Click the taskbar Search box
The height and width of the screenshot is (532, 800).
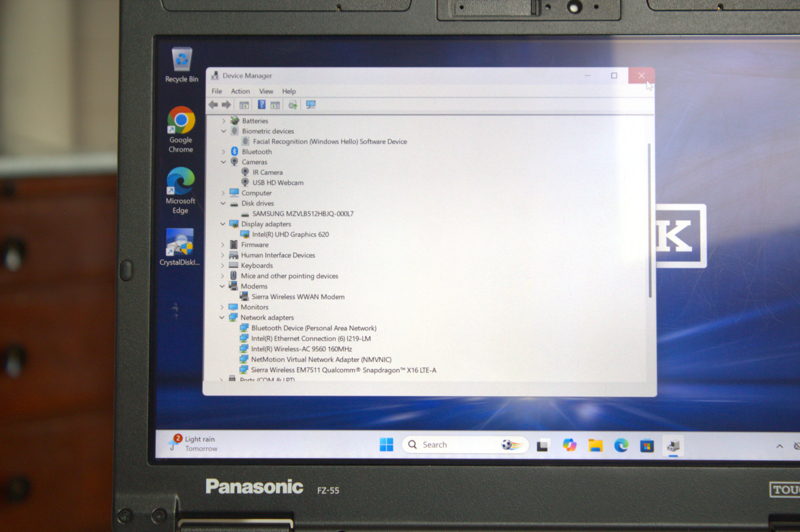465,445
